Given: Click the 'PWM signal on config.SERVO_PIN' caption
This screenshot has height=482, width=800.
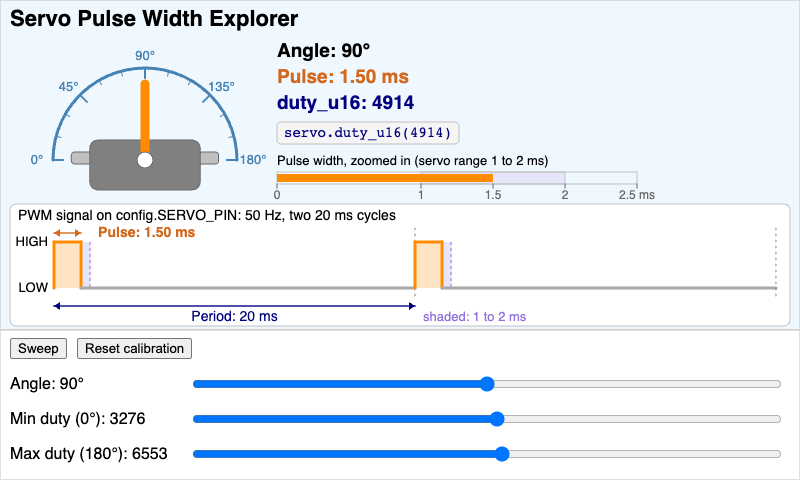Looking at the screenshot, I should click(x=207, y=215).
